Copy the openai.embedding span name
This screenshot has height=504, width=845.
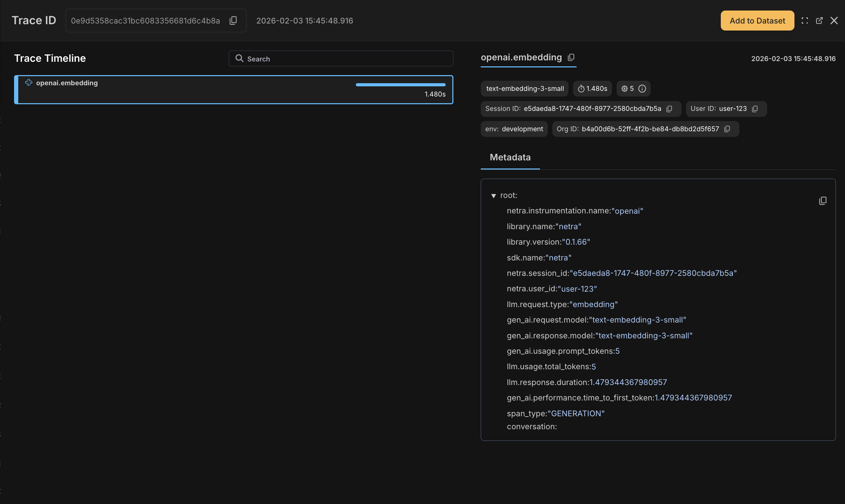click(571, 58)
